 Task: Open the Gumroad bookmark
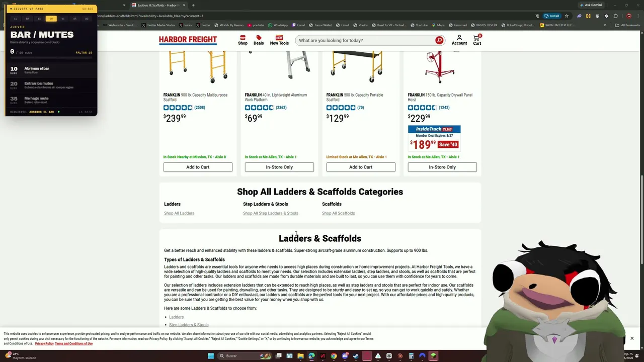(458, 25)
